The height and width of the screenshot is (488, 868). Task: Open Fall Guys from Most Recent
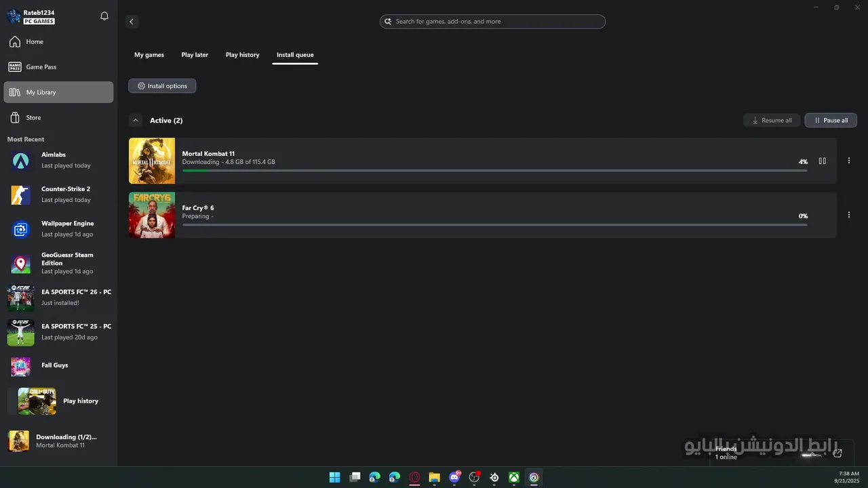tap(58, 366)
